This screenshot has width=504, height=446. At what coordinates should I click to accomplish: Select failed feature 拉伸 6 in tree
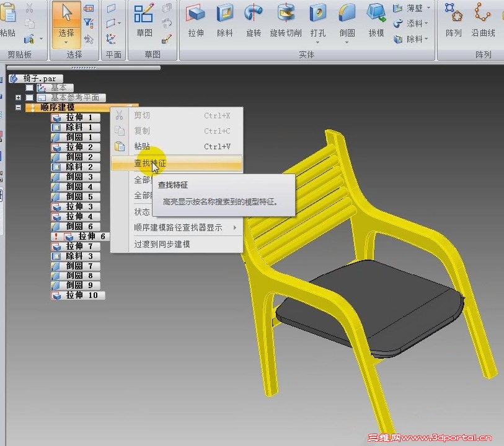(x=81, y=237)
